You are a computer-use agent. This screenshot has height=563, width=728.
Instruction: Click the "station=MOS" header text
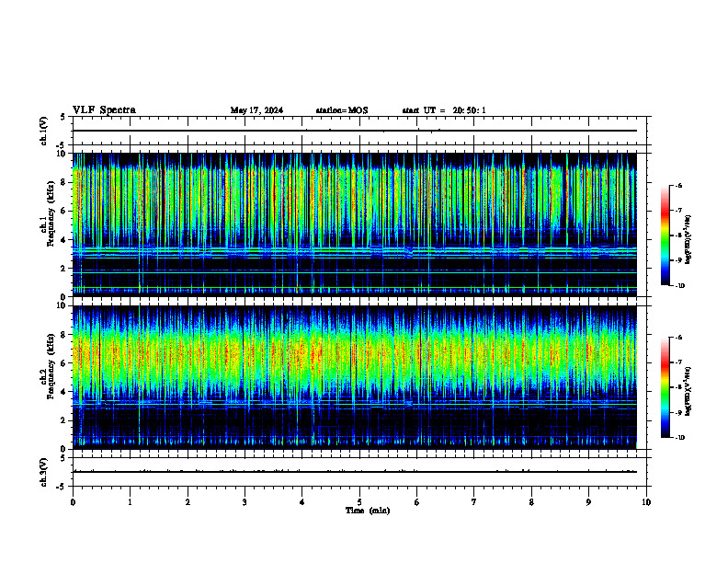342,110
